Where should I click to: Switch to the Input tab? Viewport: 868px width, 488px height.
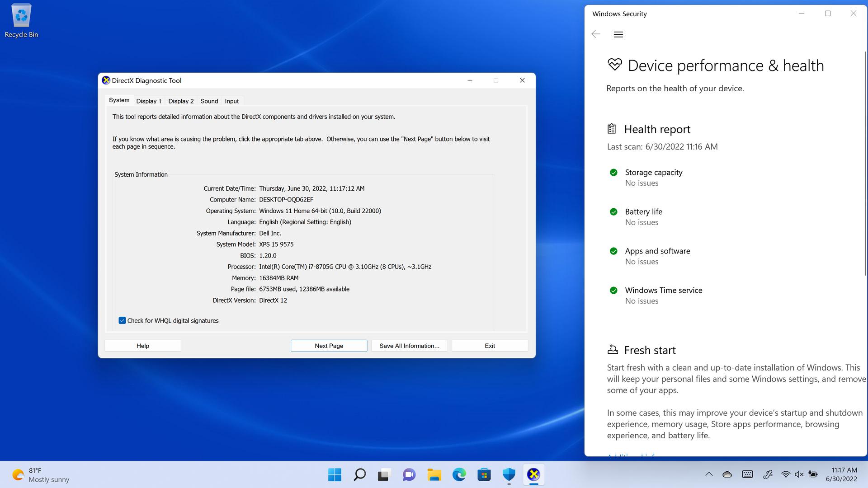[x=232, y=101]
